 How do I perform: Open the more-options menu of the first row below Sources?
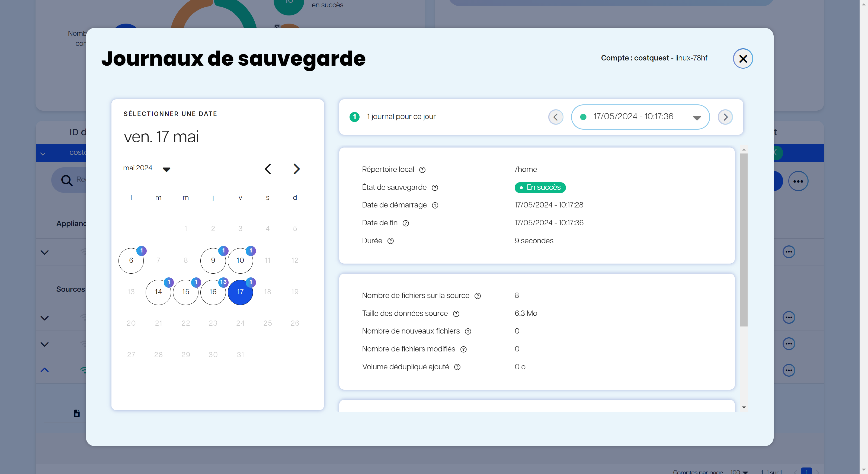coord(789,317)
